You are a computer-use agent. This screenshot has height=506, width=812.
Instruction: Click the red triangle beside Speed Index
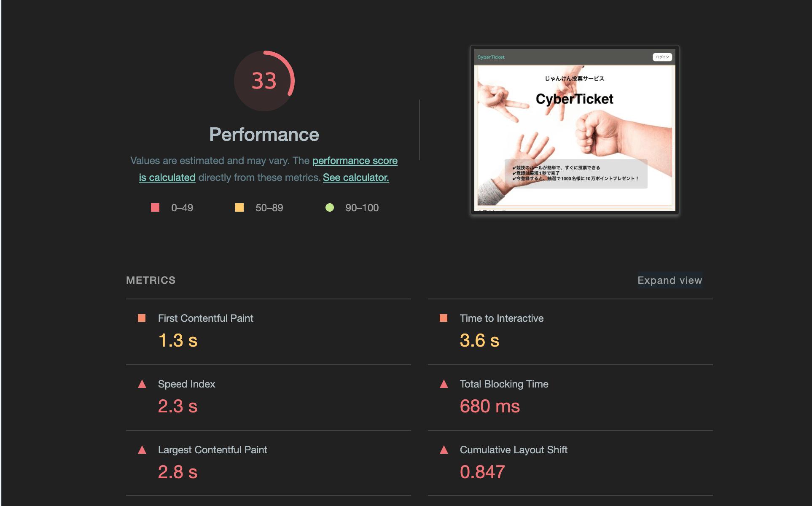click(142, 384)
